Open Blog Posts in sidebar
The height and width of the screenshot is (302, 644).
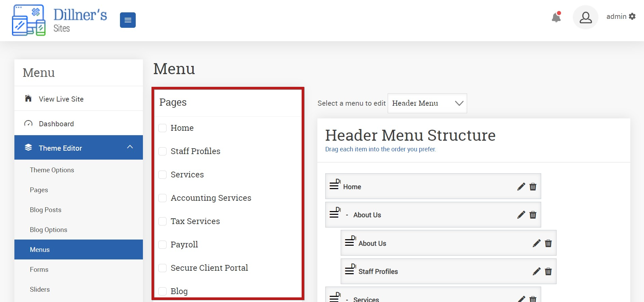(x=46, y=210)
